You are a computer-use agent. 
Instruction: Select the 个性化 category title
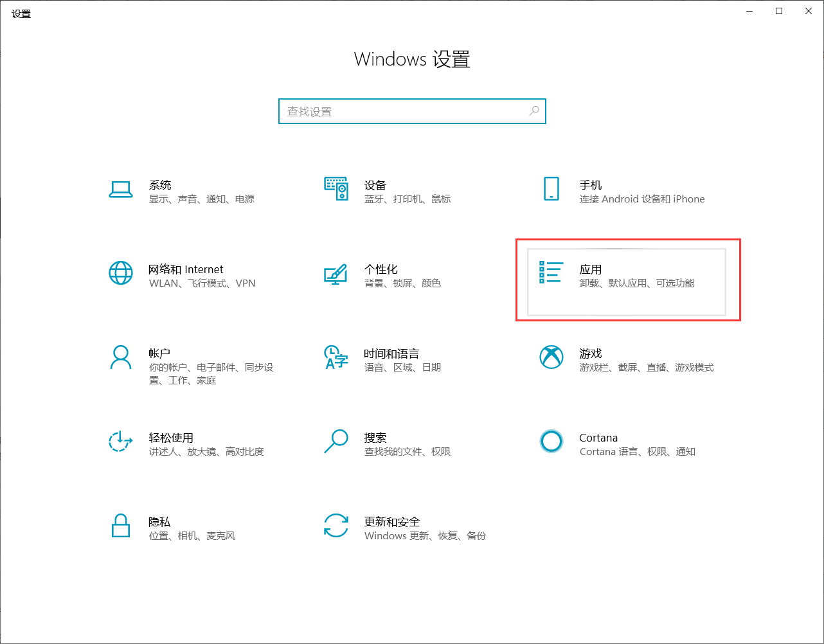(x=381, y=269)
